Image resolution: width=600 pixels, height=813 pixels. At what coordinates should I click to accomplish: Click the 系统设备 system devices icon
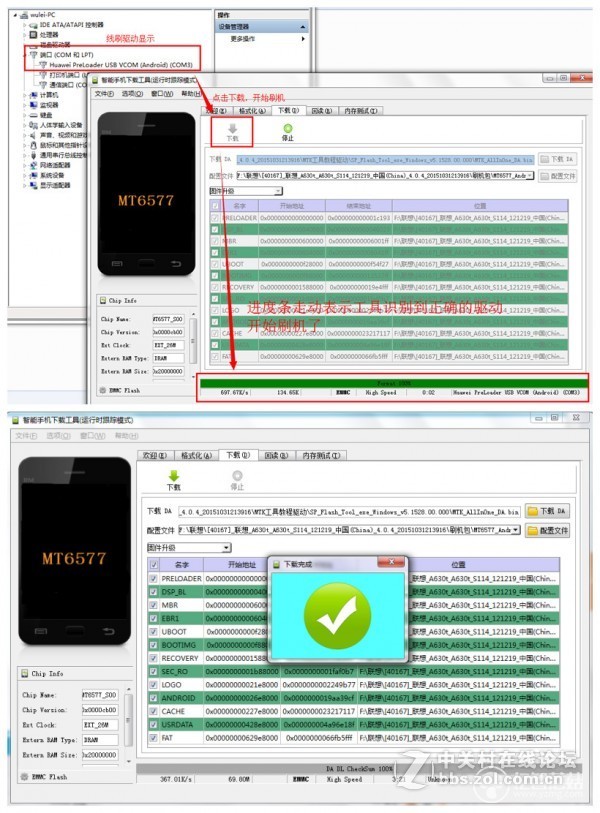point(34,175)
